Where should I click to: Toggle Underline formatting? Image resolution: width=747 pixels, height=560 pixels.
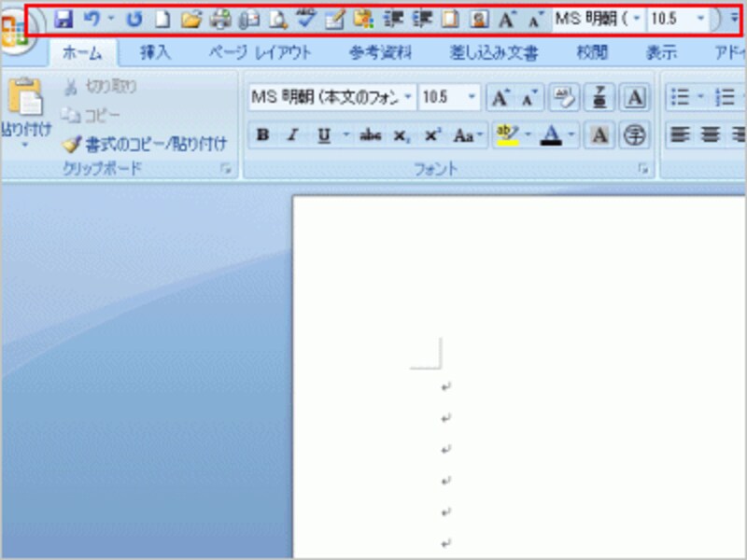324,135
